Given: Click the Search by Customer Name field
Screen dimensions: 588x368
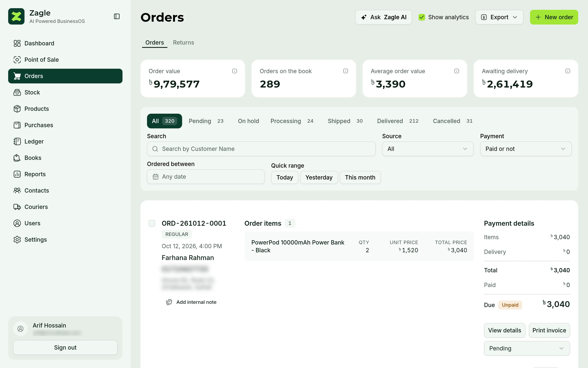Looking at the screenshot, I should pyautogui.click(x=261, y=149).
